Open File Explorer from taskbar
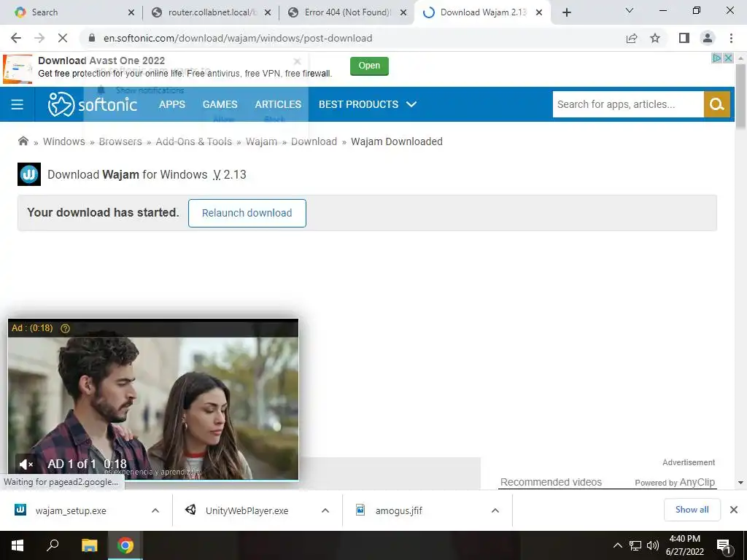This screenshot has height=560, width=747. [x=89, y=545]
